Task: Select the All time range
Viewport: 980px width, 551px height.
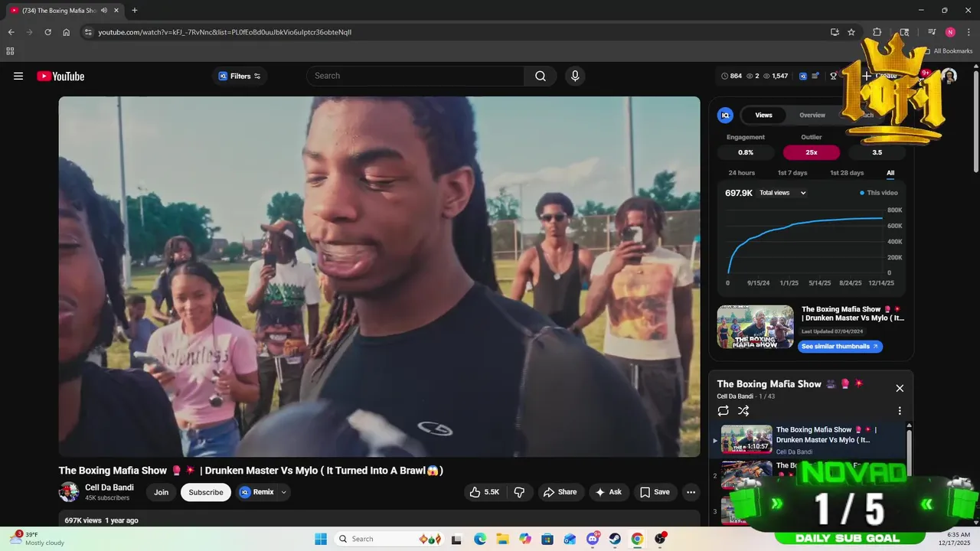Action: click(890, 173)
